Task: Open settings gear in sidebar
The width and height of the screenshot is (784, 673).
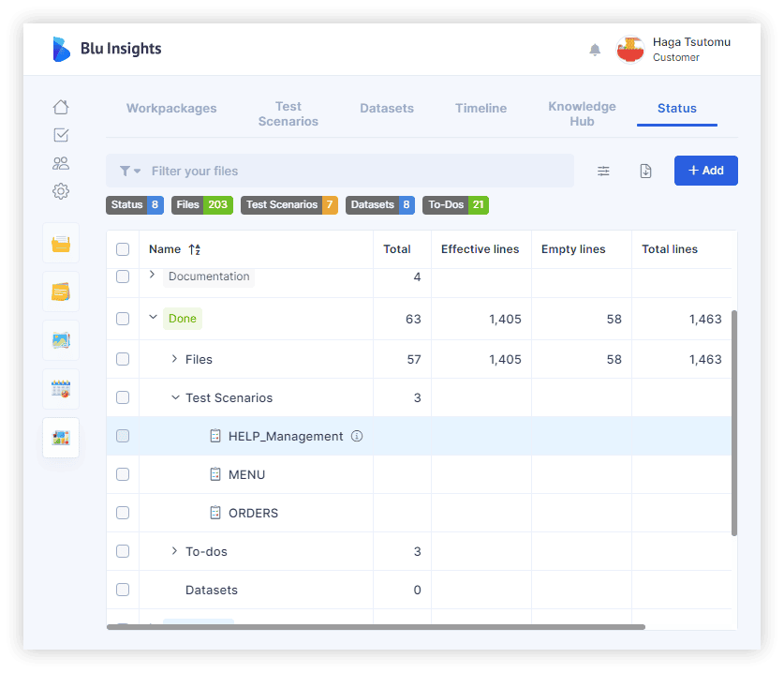Action: 61,191
